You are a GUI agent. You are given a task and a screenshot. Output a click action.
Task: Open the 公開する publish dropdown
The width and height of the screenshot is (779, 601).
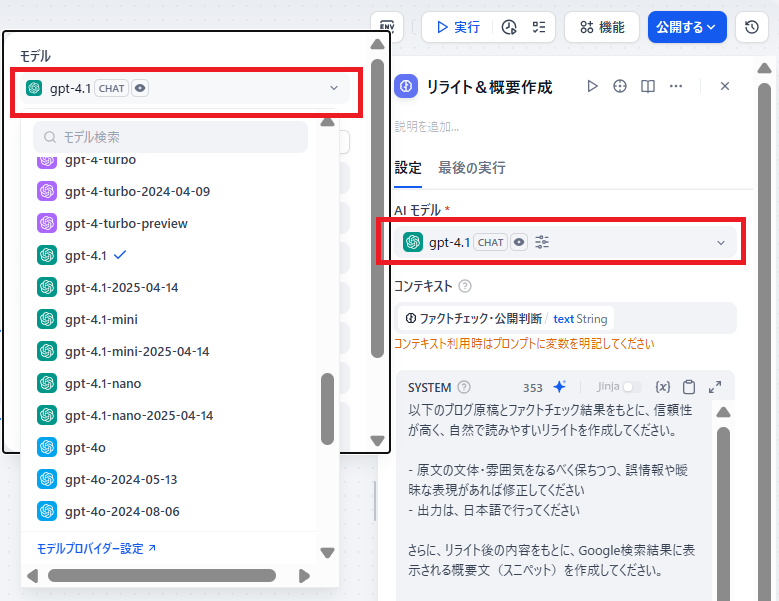(687, 27)
